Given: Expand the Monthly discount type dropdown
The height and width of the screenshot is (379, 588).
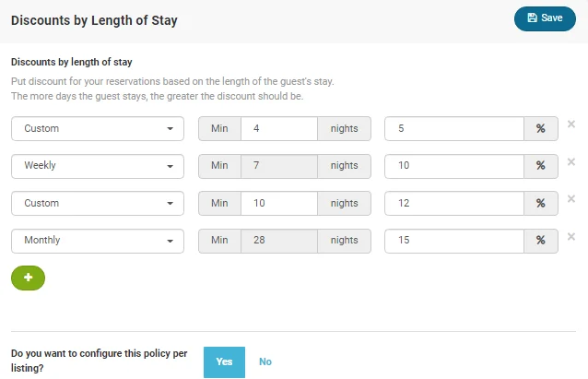Looking at the screenshot, I should [98, 241].
